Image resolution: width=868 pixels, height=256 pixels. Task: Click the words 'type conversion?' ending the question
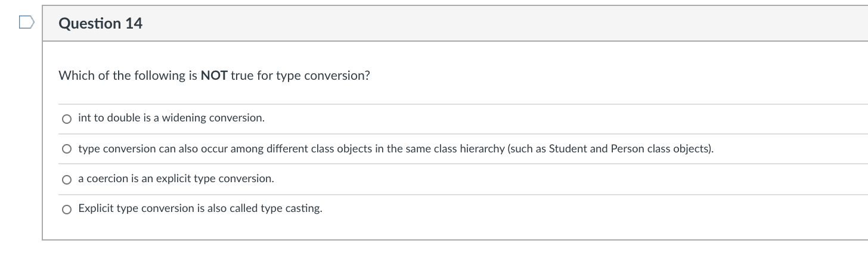tap(323, 76)
